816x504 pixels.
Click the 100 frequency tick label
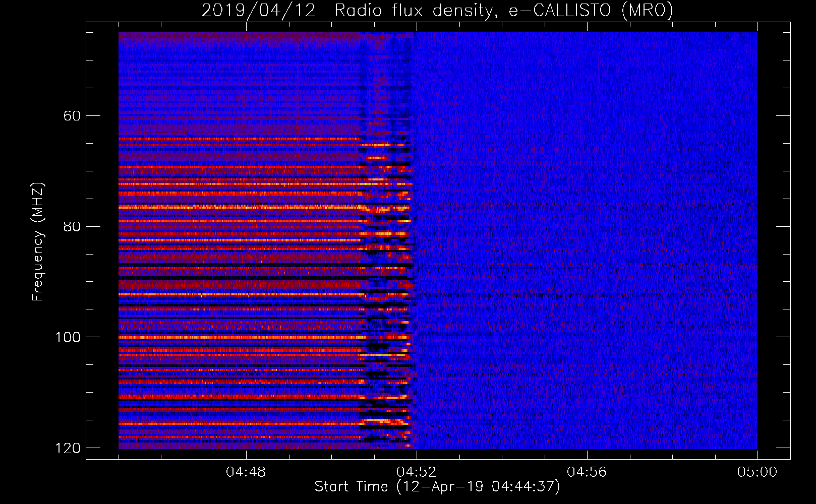67,337
